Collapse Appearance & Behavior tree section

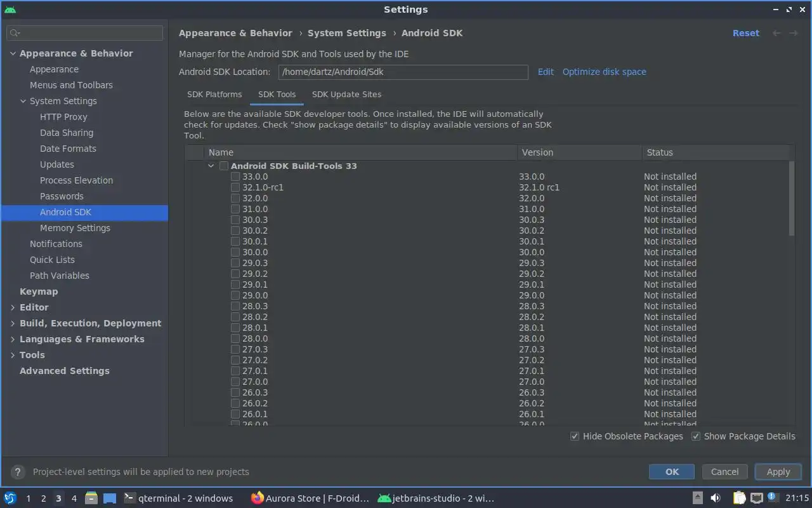(x=13, y=53)
